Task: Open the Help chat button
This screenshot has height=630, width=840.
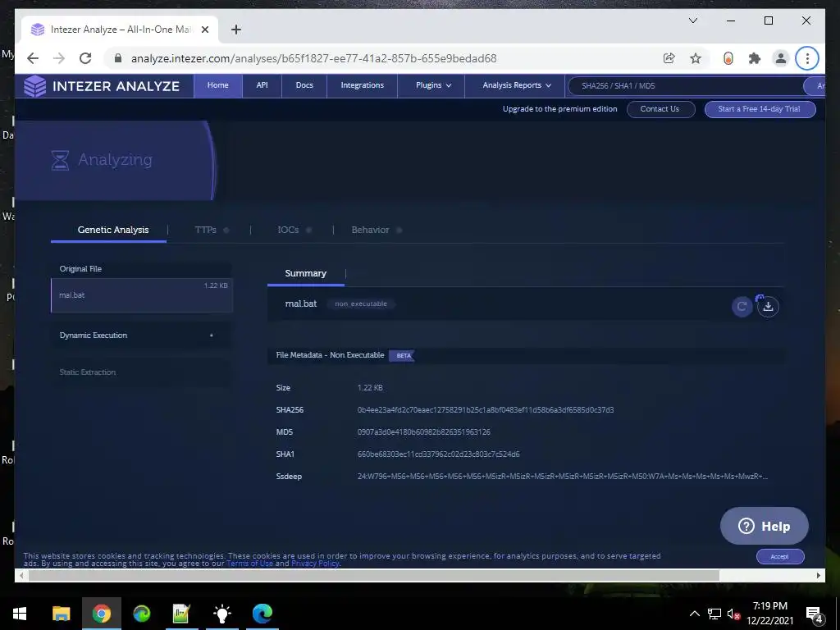Action: [765, 526]
